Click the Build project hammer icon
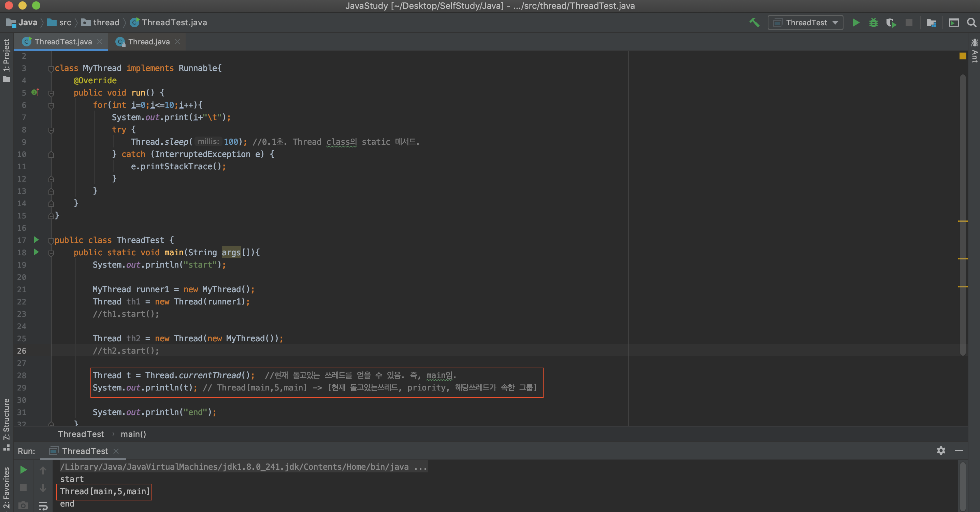Viewport: 980px width, 512px height. (x=754, y=23)
